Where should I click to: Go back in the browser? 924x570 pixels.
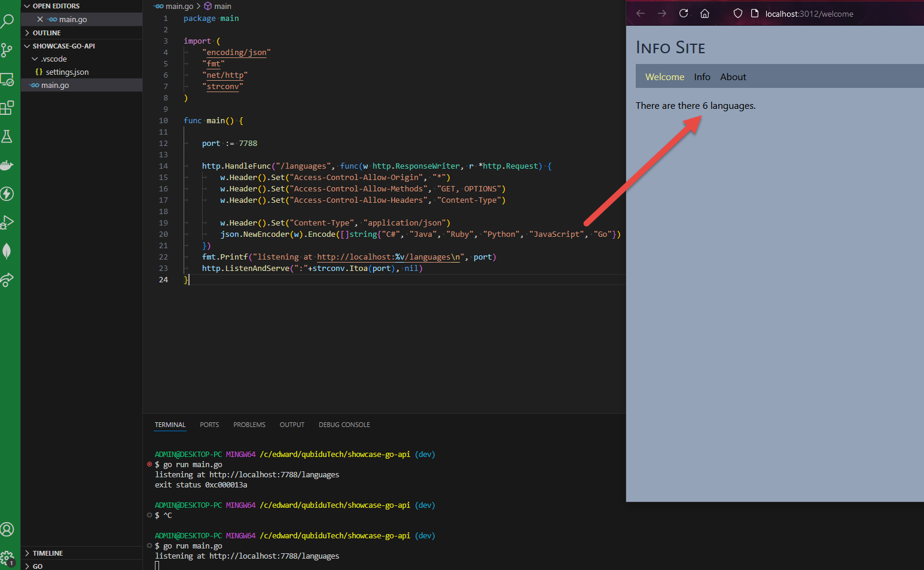(641, 13)
